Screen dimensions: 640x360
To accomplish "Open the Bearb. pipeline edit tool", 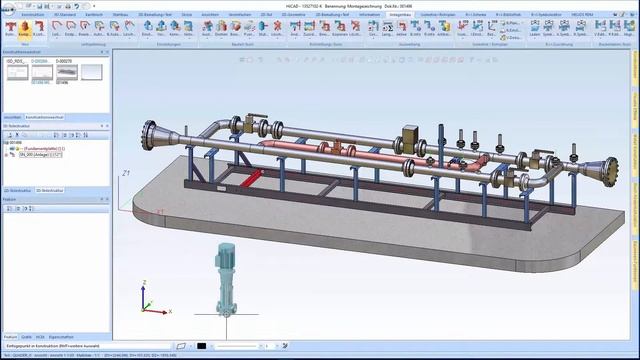I will tap(84, 29).
